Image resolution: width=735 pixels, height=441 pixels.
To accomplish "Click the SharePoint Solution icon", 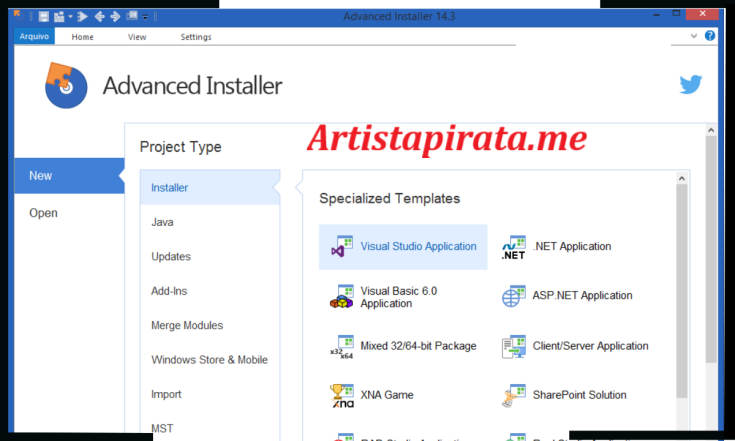I will tap(514, 396).
